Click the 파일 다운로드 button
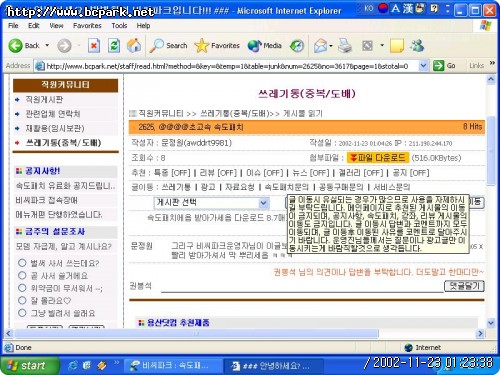The image size is (500, 375). click(x=378, y=158)
